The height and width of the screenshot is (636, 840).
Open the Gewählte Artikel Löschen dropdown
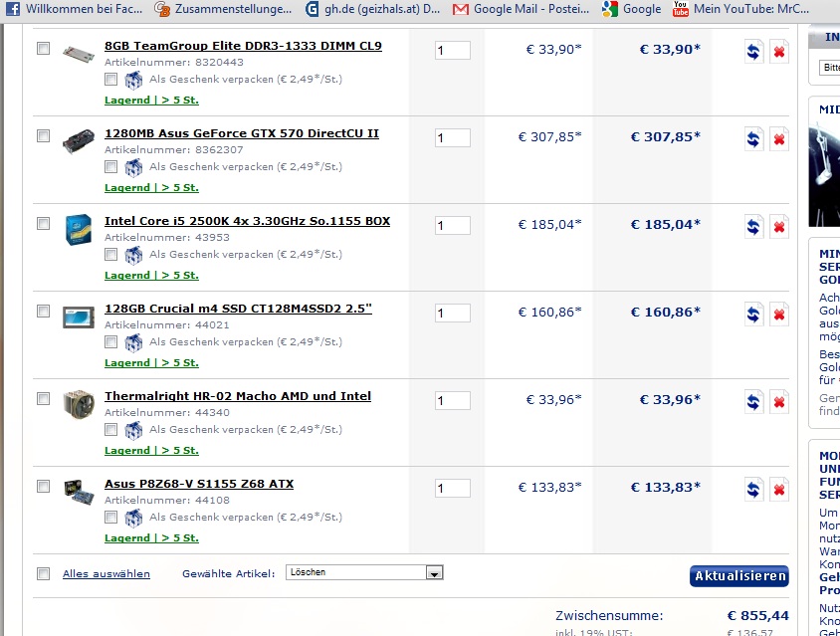364,572
